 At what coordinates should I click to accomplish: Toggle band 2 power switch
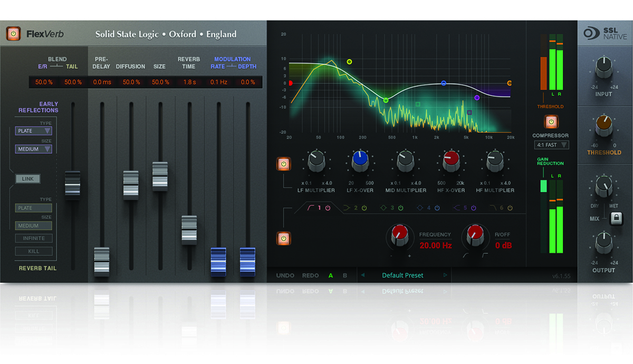click(x=364, y=208)
